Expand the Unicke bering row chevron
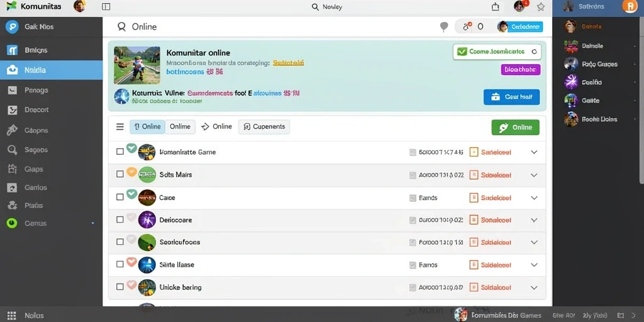 click(x=534, y=287)
